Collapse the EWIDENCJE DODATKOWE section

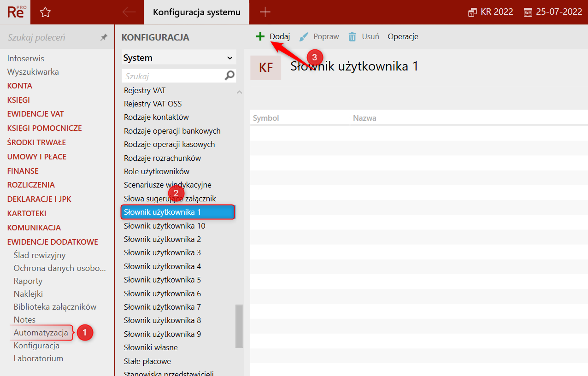(x=53, y=242)
